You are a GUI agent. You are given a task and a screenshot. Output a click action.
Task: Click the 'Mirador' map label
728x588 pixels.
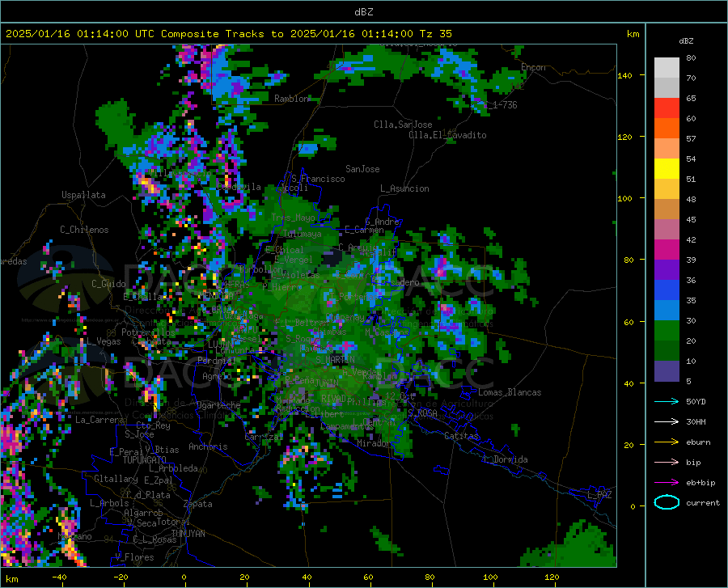click(374, 443)
